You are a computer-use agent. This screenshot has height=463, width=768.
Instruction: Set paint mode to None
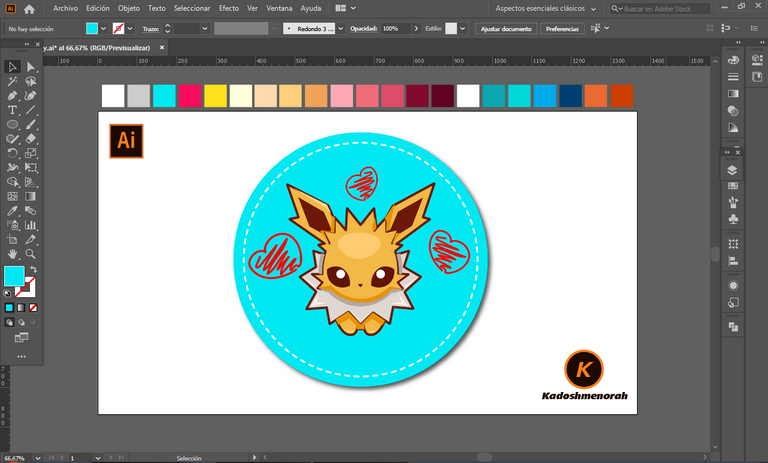click(x=33, y=308)
